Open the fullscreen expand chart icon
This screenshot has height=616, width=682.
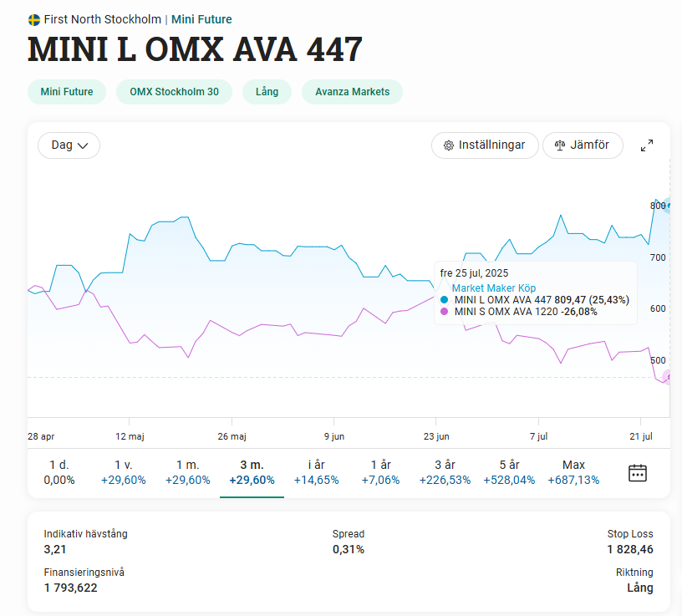pyautogui.click(x=646, y=145)
